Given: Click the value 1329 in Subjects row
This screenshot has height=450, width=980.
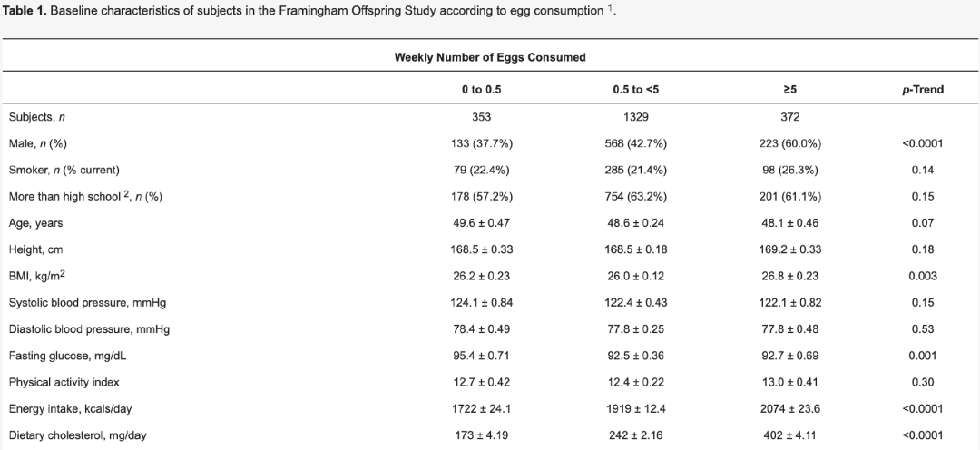Looking at the screenshot, I should pyautogui.click(x=638, y=117).
